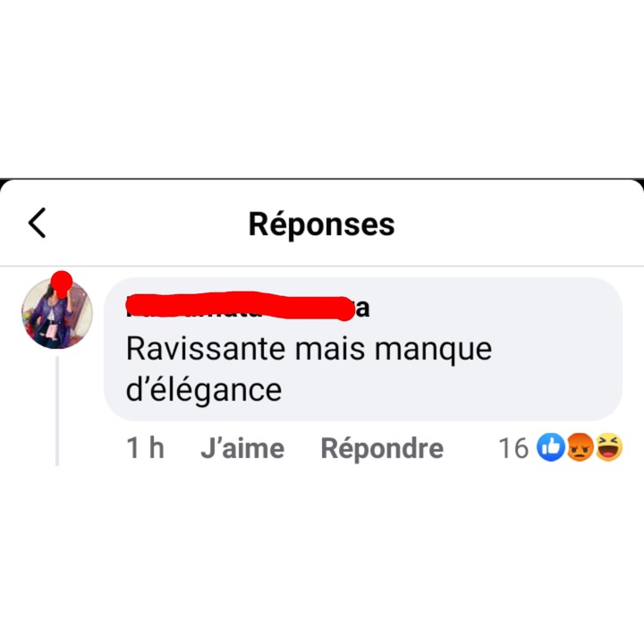Viewport: 644px width, 644px height.
Task: Tap the angry face reaction icon
Action: click(580, 447)
